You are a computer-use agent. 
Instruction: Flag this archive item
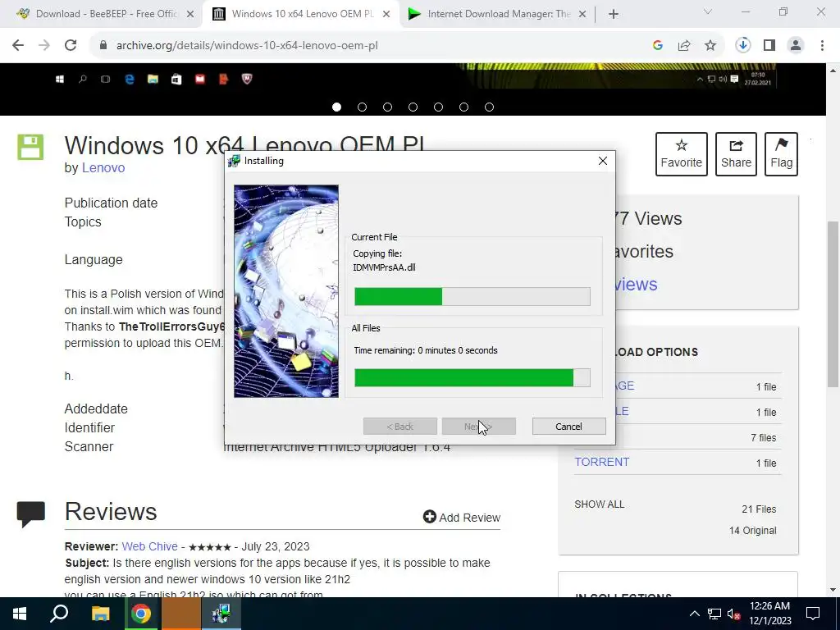coord(781,154)
